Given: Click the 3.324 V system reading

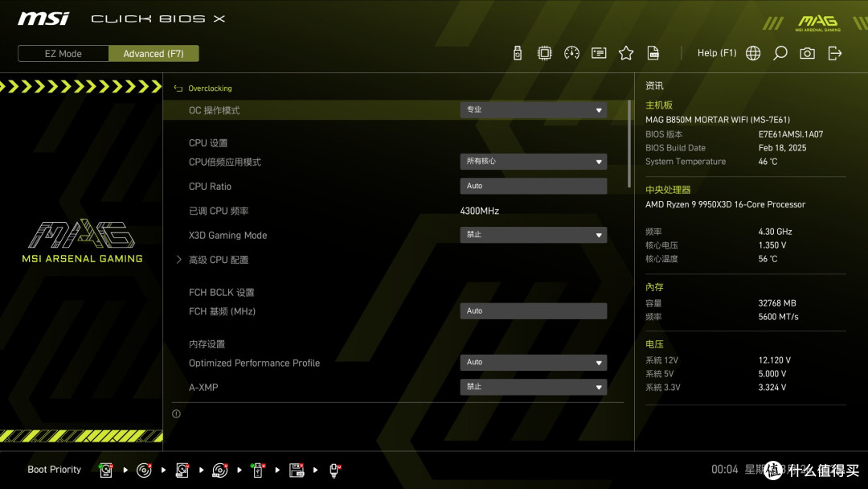Looking at the screenshot, I should (772, 387).
